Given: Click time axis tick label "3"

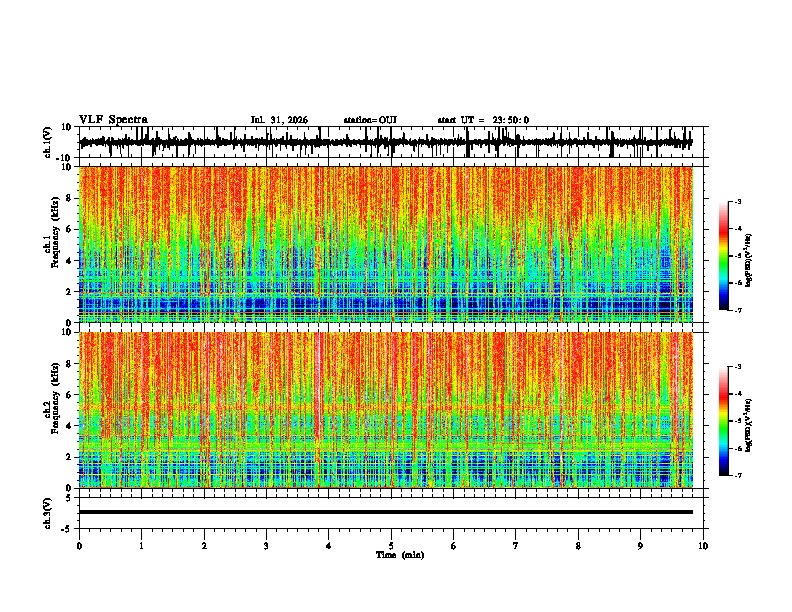Looking at the screenshot, I should [266, 546].
